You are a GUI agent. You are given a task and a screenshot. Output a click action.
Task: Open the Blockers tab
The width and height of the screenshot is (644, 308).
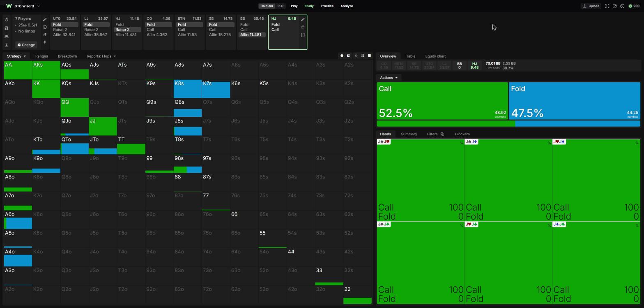462,134
